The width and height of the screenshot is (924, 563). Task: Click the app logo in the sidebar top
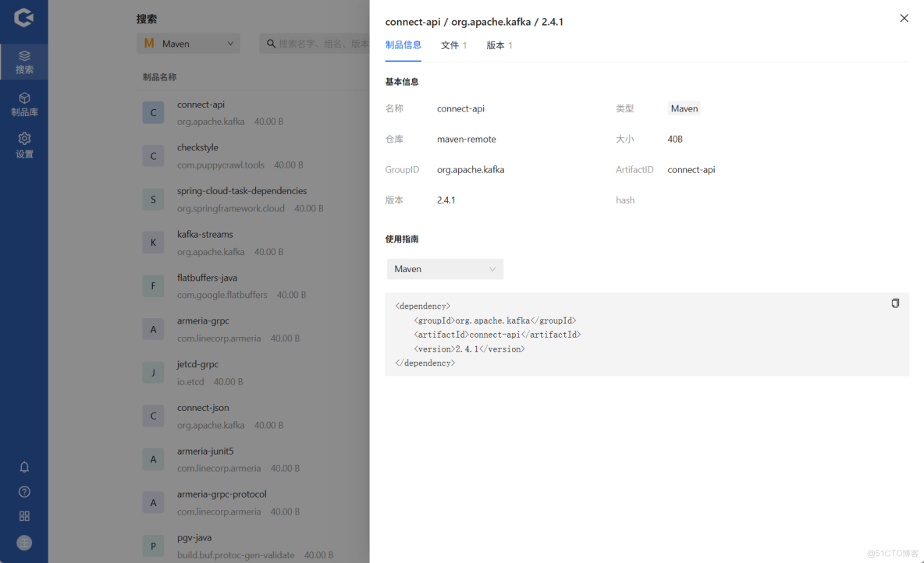[x=24, y=18]
